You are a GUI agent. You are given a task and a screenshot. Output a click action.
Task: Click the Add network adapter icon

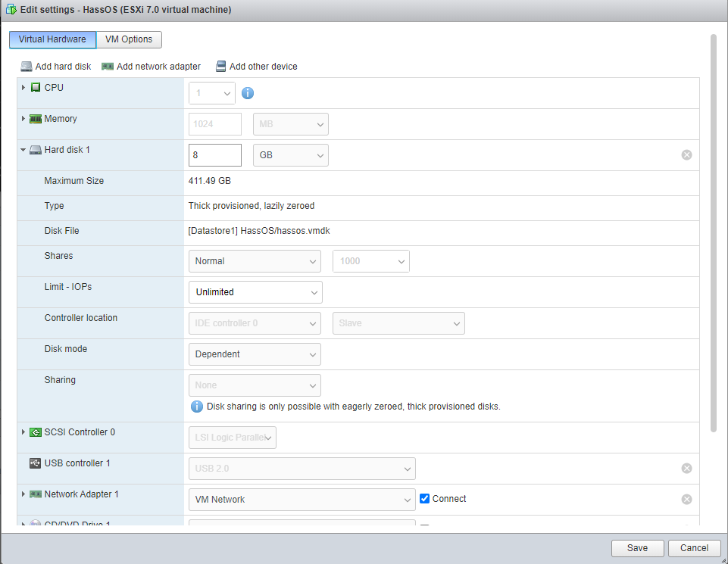(108, 67)
